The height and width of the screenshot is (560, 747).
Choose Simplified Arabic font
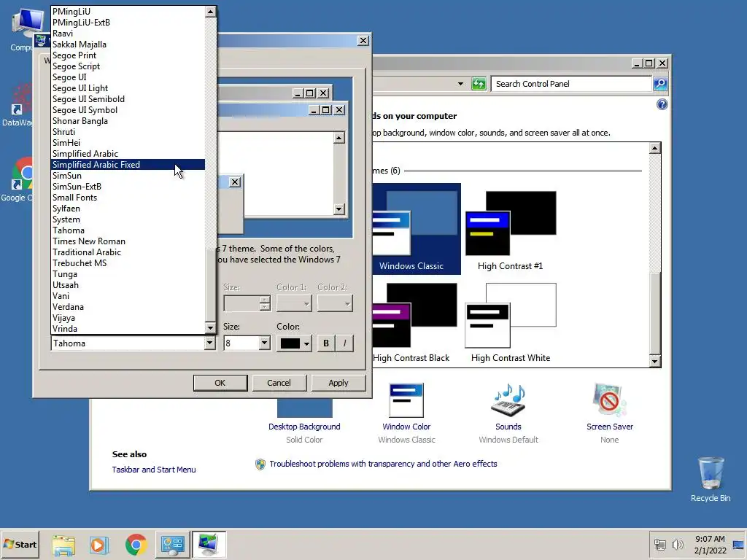pos(128,154)
